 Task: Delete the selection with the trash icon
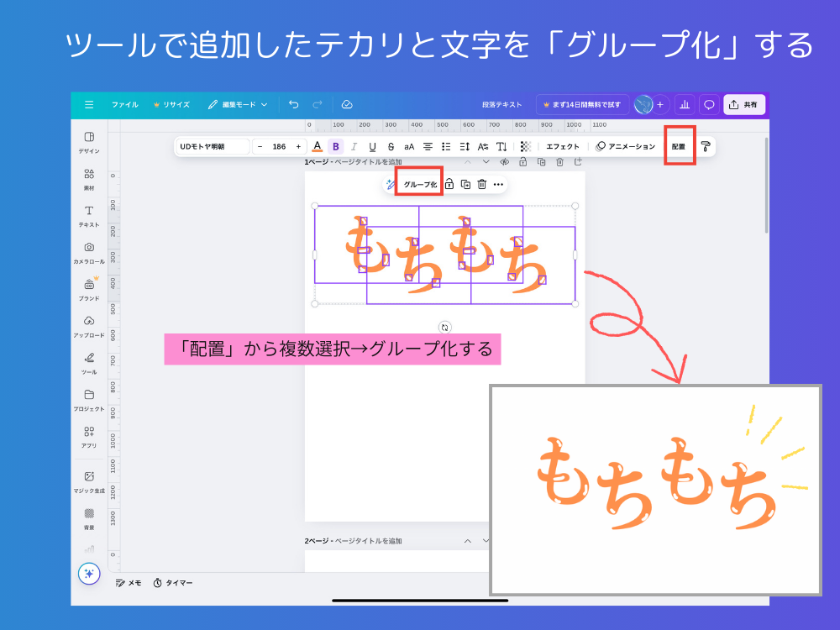click(x=482, y=183)
